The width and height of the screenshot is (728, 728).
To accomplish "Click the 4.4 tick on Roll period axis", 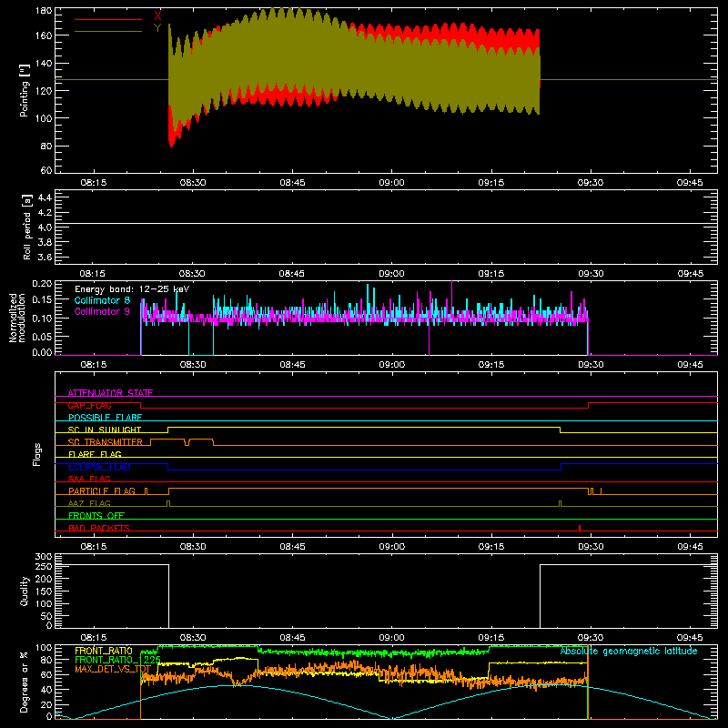I will (x=45, y=197).
